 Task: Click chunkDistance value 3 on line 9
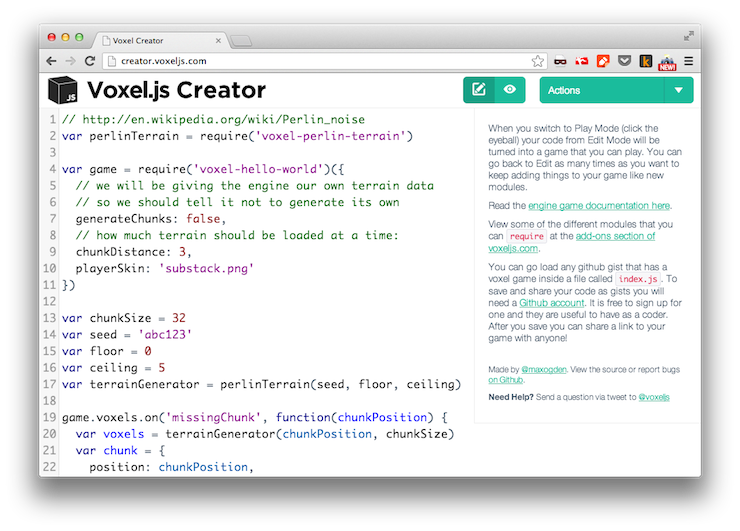tap(182, 252)
